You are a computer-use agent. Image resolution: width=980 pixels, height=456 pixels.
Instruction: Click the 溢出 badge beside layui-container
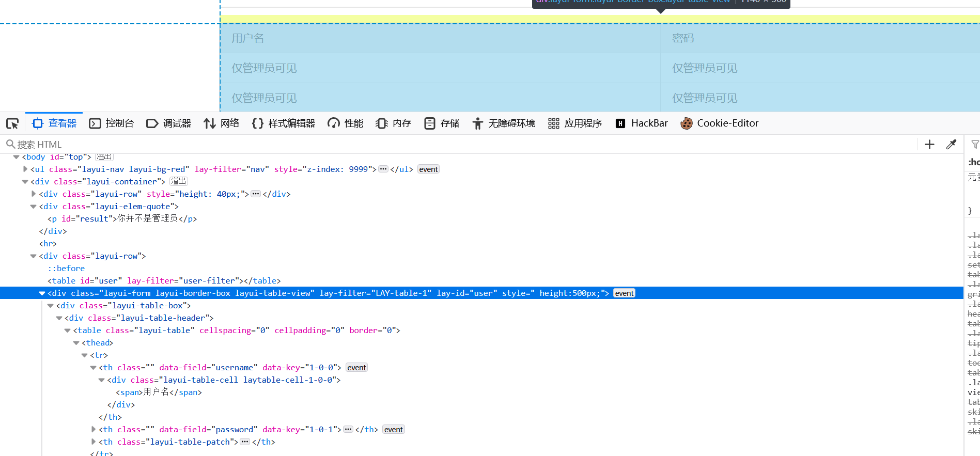point(179,181)
